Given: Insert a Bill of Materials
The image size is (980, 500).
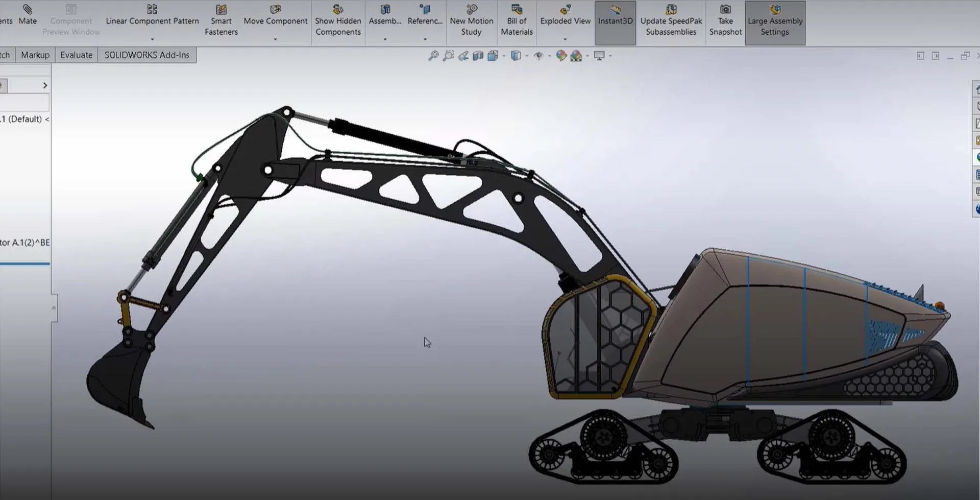Looking at the screenshot, I should pyautogui.click(x=517, y=20).
